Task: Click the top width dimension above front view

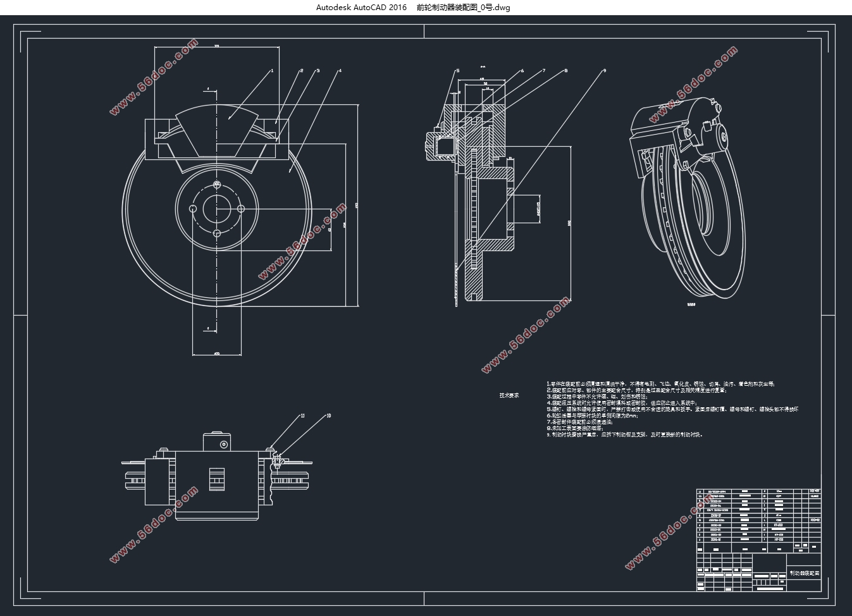Action: [x=216, y=46]
